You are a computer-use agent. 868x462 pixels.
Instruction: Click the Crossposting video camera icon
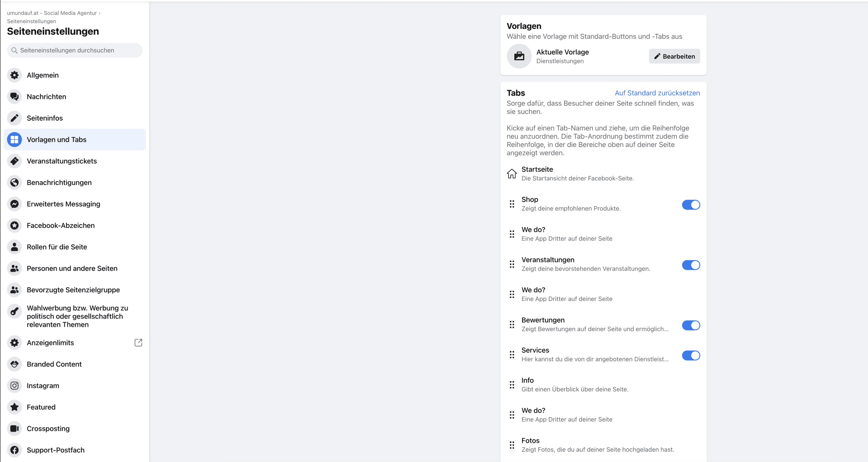click(14, 429)
